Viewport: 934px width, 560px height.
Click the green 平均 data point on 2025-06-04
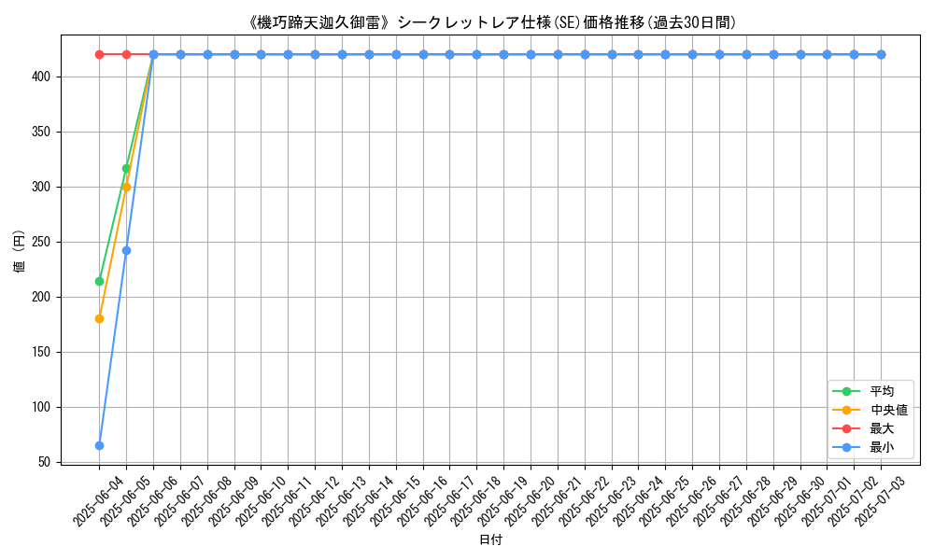pos(100,282)
